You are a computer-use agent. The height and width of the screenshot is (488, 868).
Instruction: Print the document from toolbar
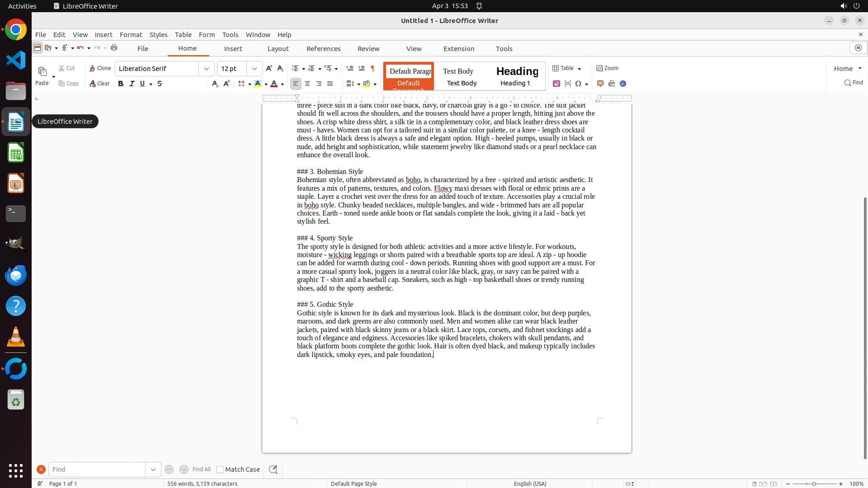click(114, 48)
